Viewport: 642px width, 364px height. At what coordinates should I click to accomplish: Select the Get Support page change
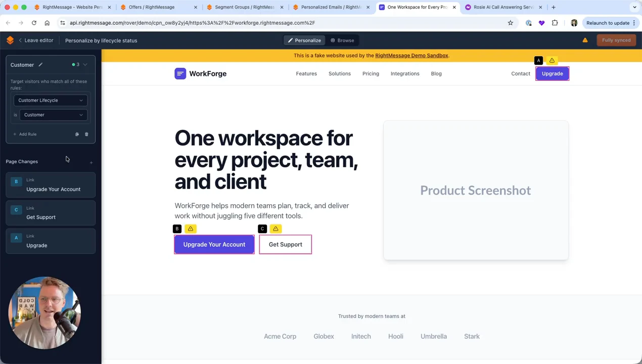pos(51,213)
